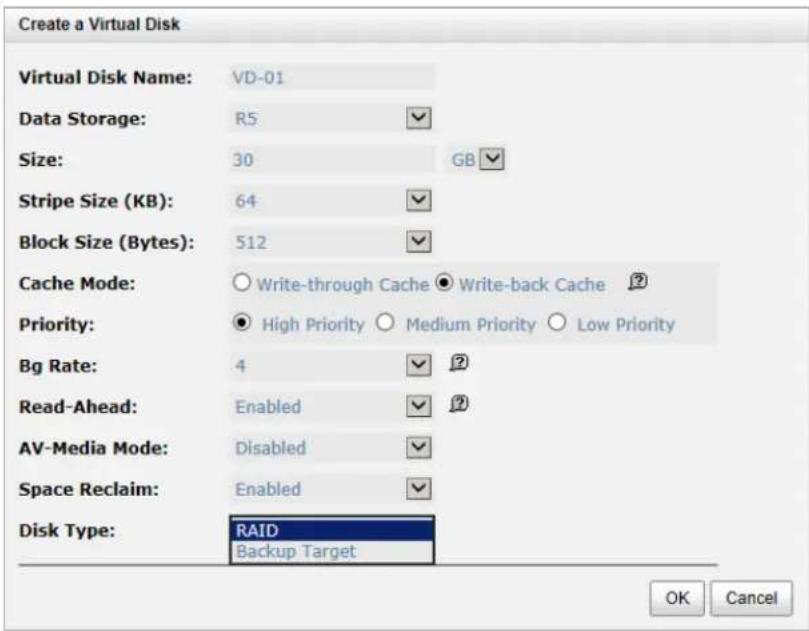The image size is (809, 631).
Task: Click the Space Reclaim label
Action: pyautogui.click(x=89, y=489)
